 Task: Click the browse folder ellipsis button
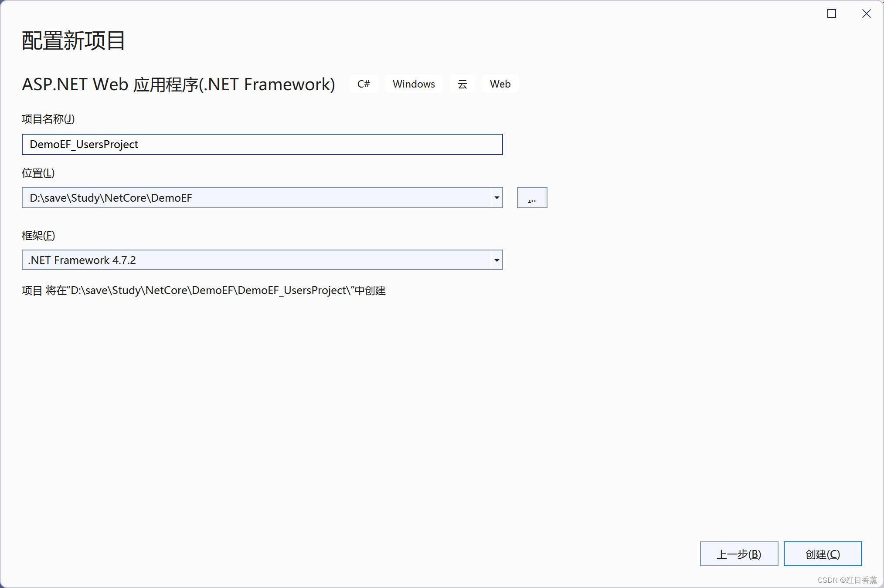click(532, 198)
